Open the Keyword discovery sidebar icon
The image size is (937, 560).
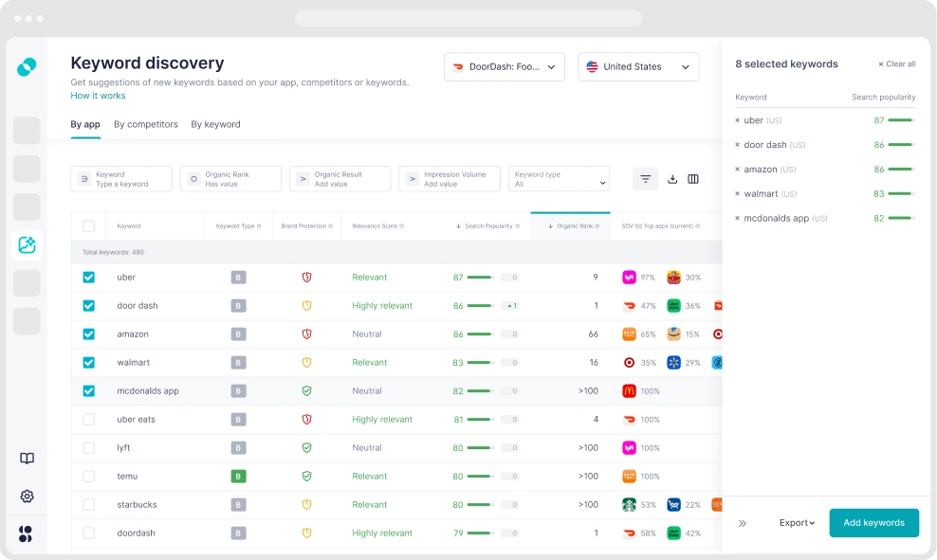click(x=27, y=244)
